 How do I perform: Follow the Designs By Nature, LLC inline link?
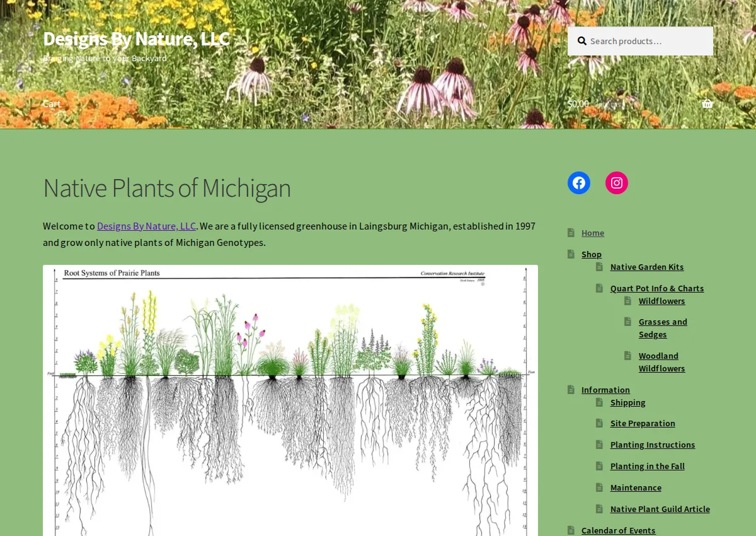(146, 226)
